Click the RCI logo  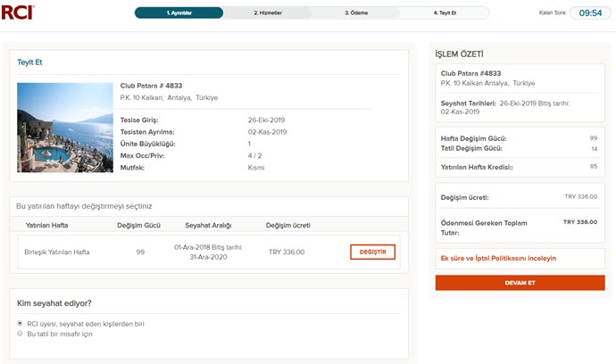18,12
